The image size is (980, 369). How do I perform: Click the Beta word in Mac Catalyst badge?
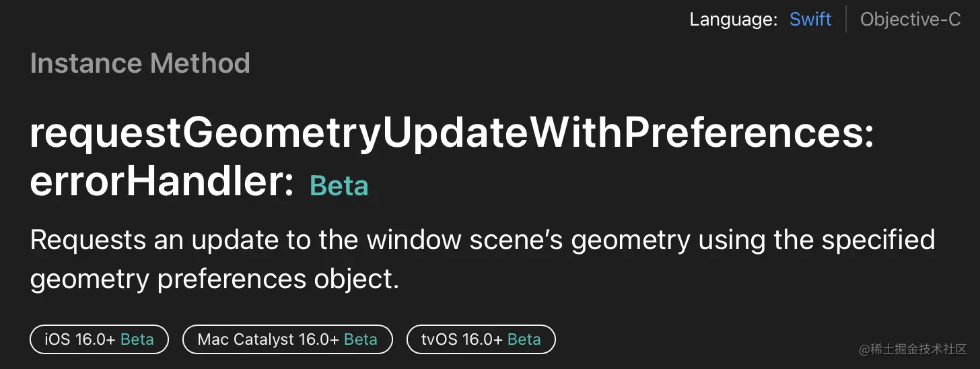pyautogui.click(x=361, y=339)
